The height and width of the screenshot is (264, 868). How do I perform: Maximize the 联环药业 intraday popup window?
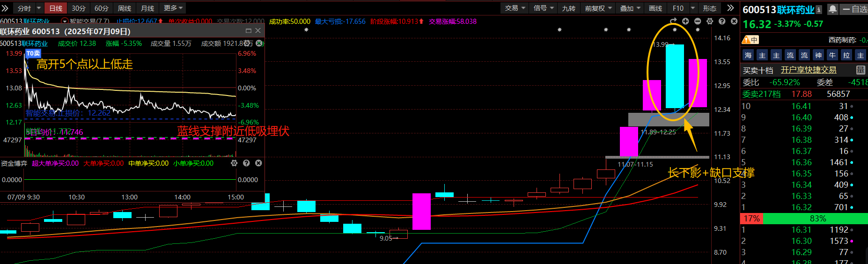click(249, 31)
